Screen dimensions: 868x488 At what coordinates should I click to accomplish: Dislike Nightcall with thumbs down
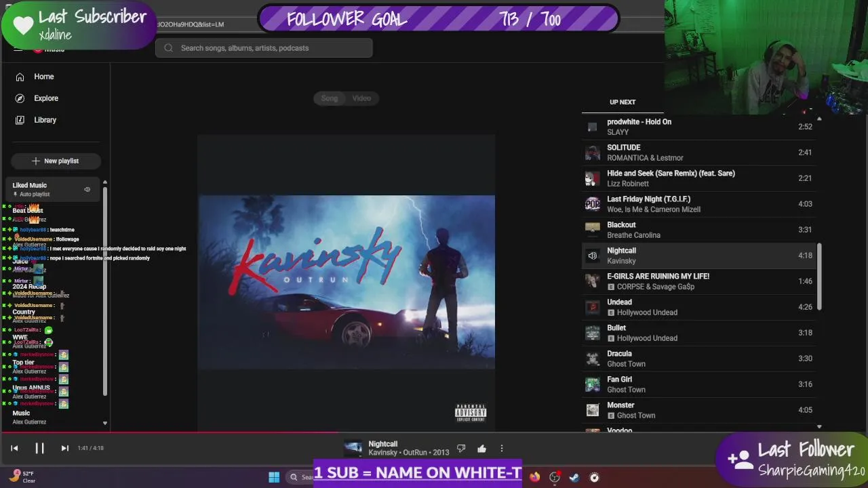461,449
